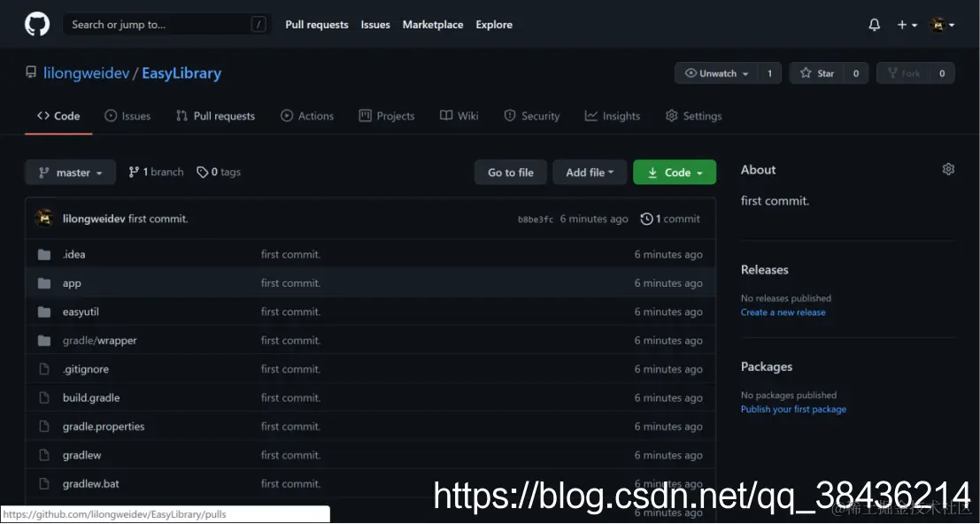
Task: Click the fork count 0
Action: click(x=942, y=73)
